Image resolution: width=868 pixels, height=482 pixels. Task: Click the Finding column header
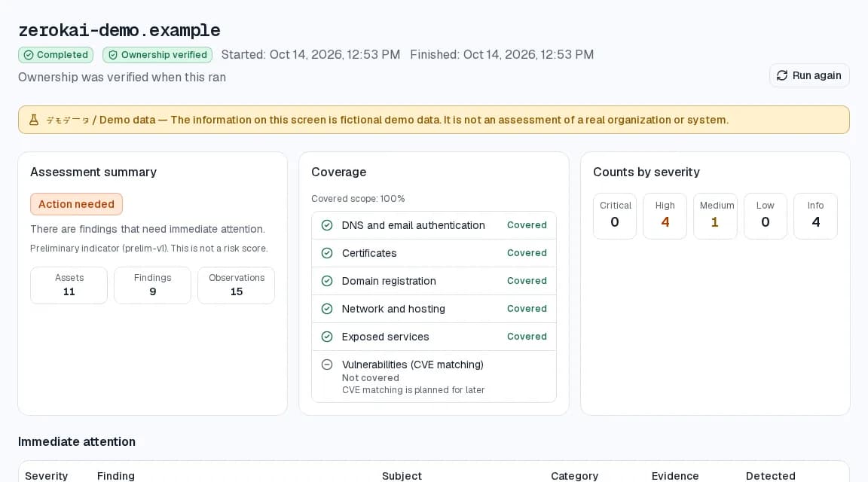tap(116, 476)
